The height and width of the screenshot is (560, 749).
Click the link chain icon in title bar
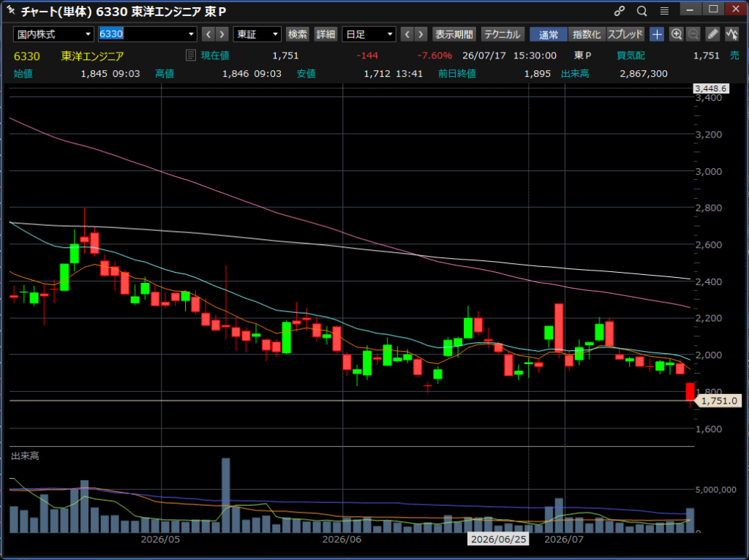click(x=620, y=11)
